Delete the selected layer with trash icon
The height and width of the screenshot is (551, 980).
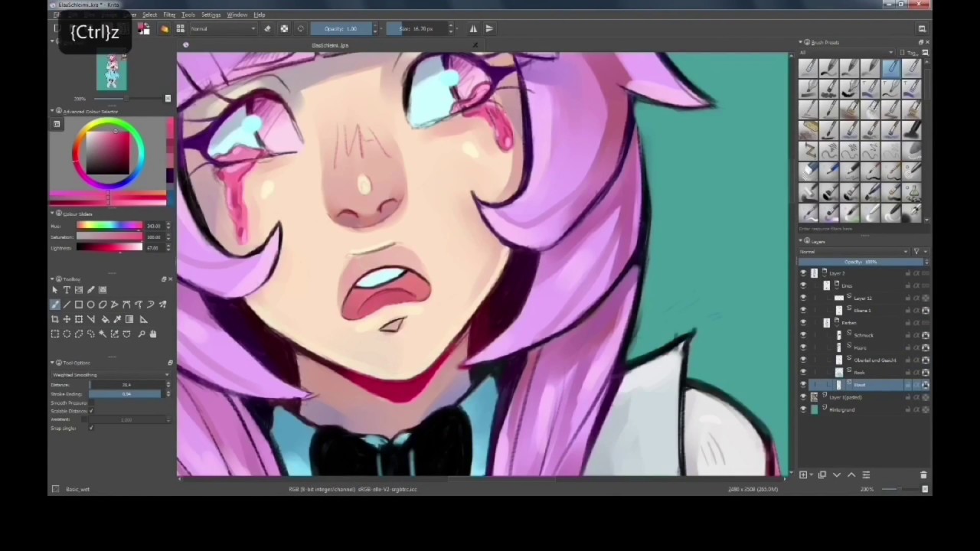pyautogui.click(x=923, y=475)
